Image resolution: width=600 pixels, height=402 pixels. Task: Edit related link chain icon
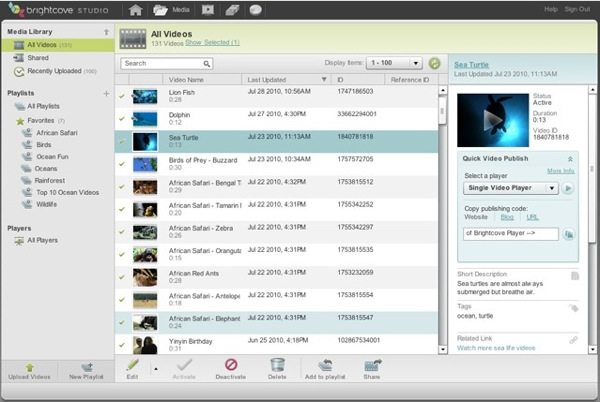click(x=573, y=340)
